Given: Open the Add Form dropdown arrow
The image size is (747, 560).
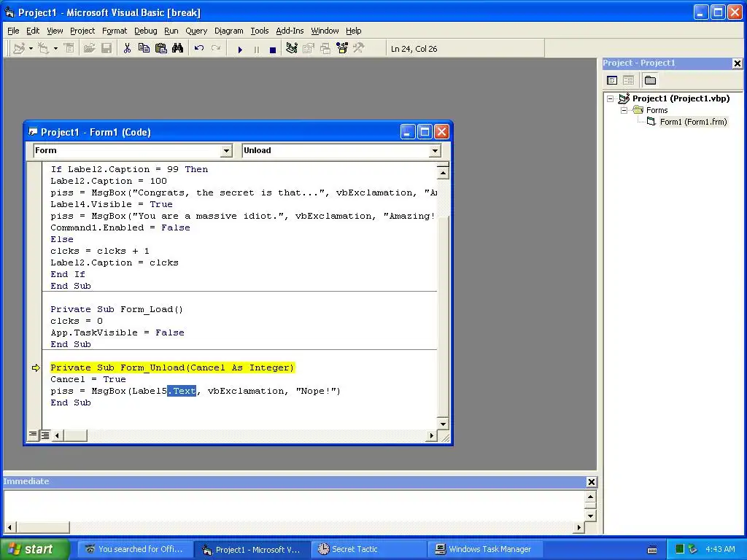Looking at the screenshot, I should coord(55,49).
